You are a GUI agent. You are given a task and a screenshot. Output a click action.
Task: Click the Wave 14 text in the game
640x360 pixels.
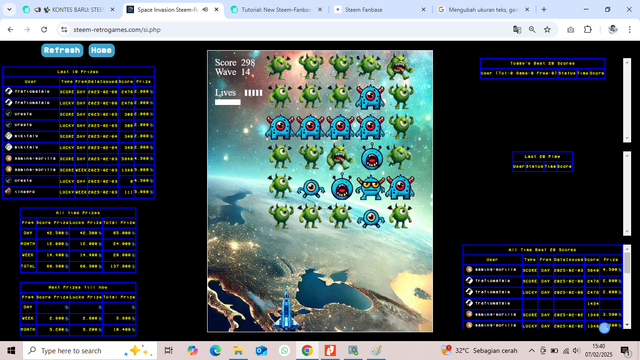point(232,72)
